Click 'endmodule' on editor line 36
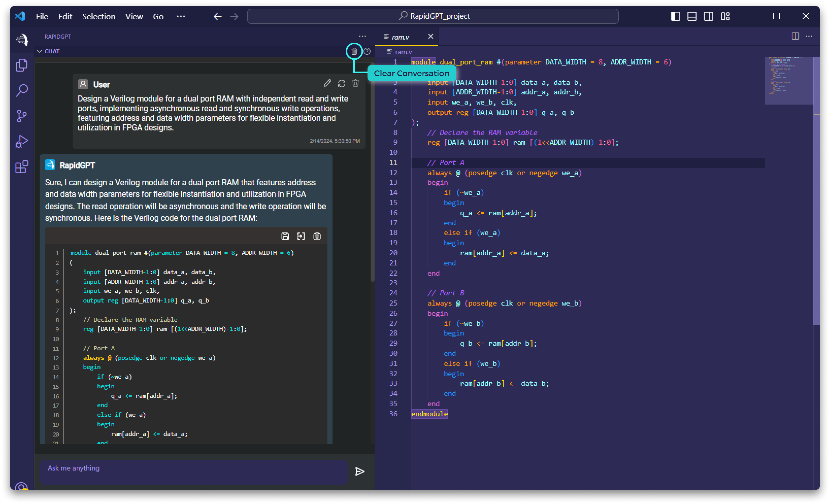The width and height of the screenshot is (830, 504). point(429,414)
